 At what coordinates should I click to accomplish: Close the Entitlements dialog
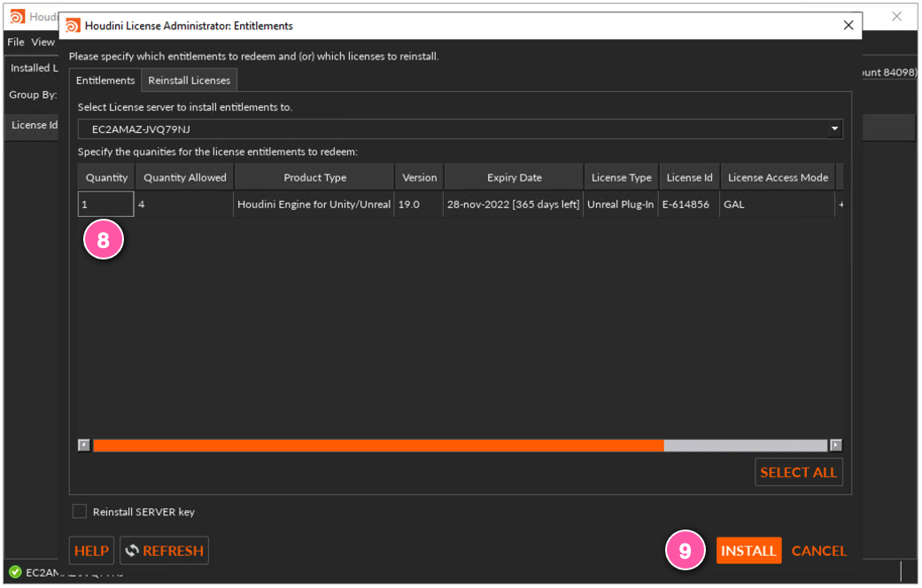coord(848,26)
